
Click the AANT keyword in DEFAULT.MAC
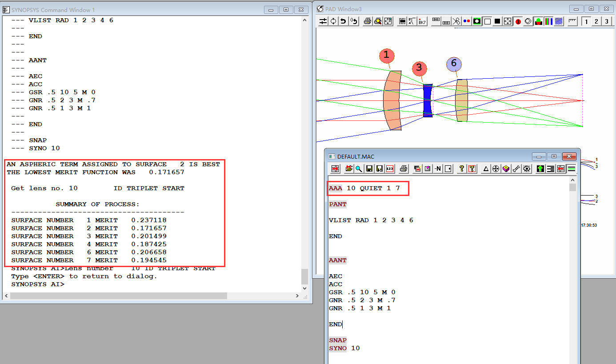[x=338, y=260]
